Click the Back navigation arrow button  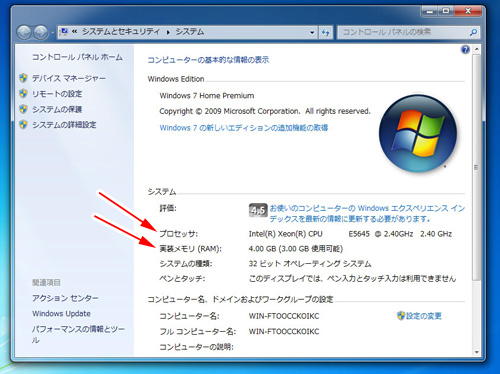point(24,32)
